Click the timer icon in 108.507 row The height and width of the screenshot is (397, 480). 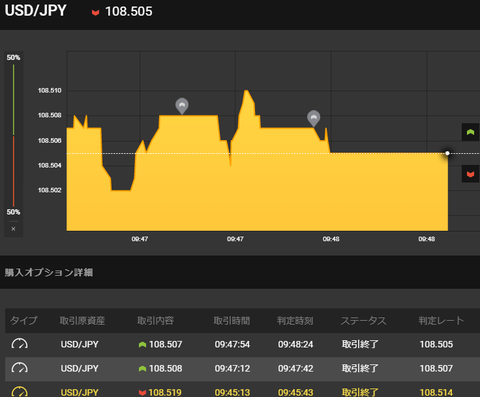point(20,344)
